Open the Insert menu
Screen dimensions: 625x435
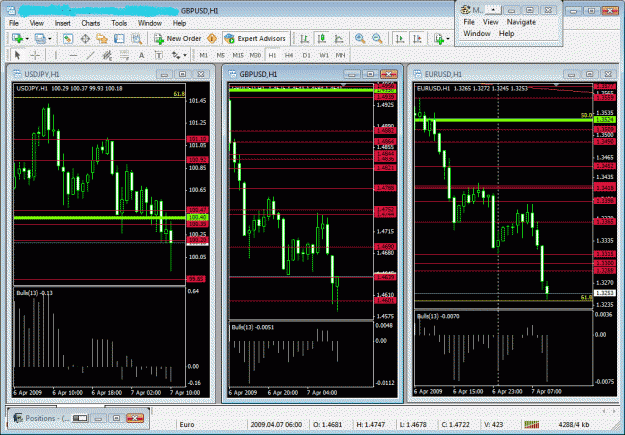coord(63,23)
